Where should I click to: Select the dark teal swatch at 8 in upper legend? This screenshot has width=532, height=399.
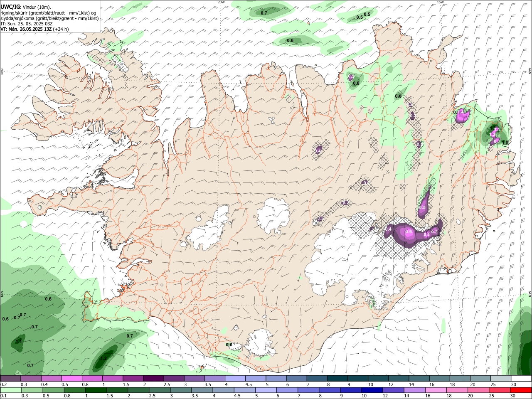tap(337, 379)
